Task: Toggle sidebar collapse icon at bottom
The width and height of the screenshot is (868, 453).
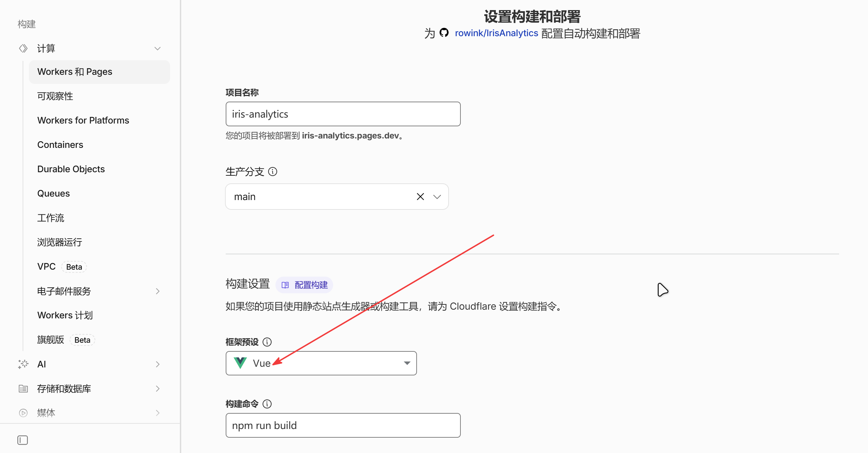Action: click(x=23, y=440)
